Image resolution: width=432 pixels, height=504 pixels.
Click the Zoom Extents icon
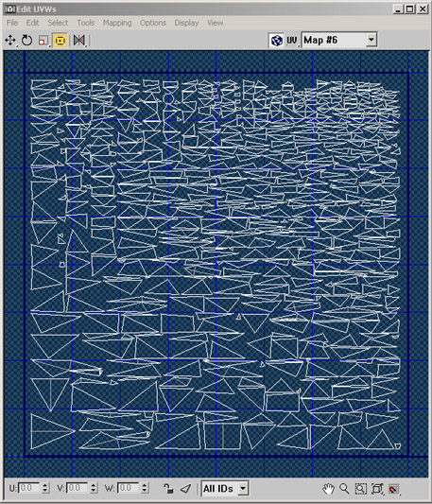pyautogui.click(x=377, y=489)
